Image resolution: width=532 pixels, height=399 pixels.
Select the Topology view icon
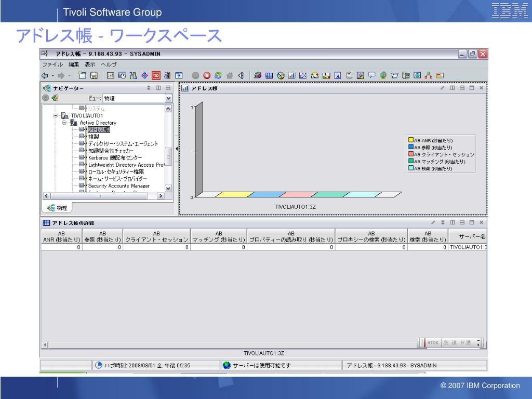pyautogui.click(x=429, y=75)
